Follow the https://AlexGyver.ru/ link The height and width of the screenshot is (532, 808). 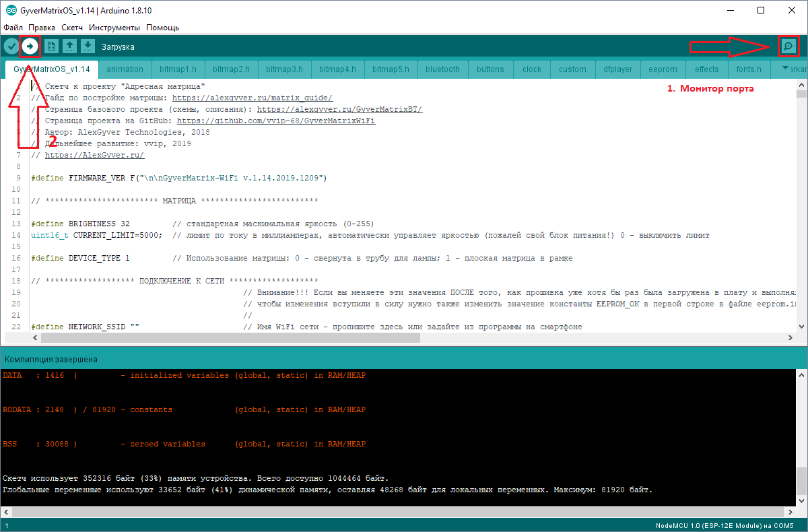click(94, 156)
